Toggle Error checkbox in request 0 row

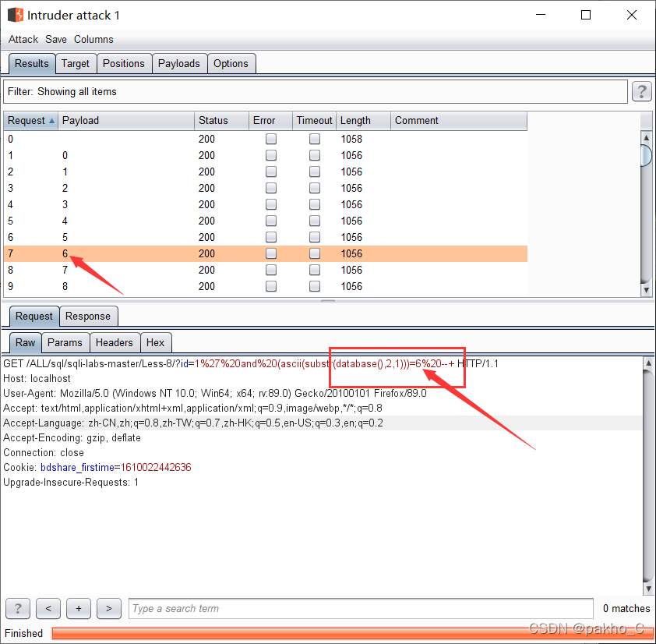271,139
